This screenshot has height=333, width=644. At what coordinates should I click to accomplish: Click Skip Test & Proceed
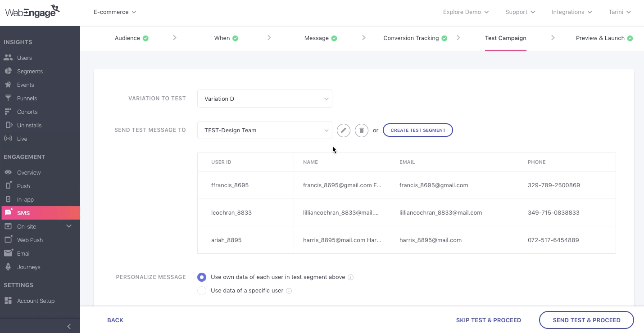tap(489, 320)
